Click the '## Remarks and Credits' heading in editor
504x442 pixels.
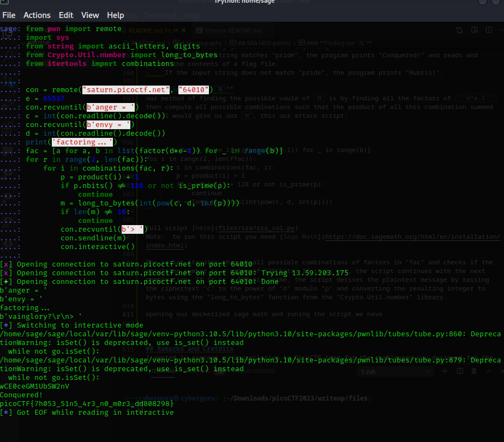click(x=190, y=349)
